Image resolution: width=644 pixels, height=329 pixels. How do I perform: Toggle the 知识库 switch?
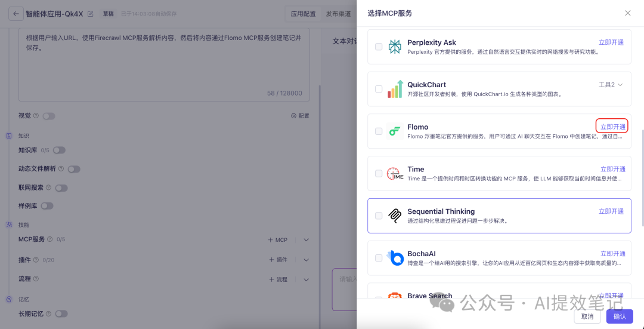pyautogui.click(x=59, y=150)
